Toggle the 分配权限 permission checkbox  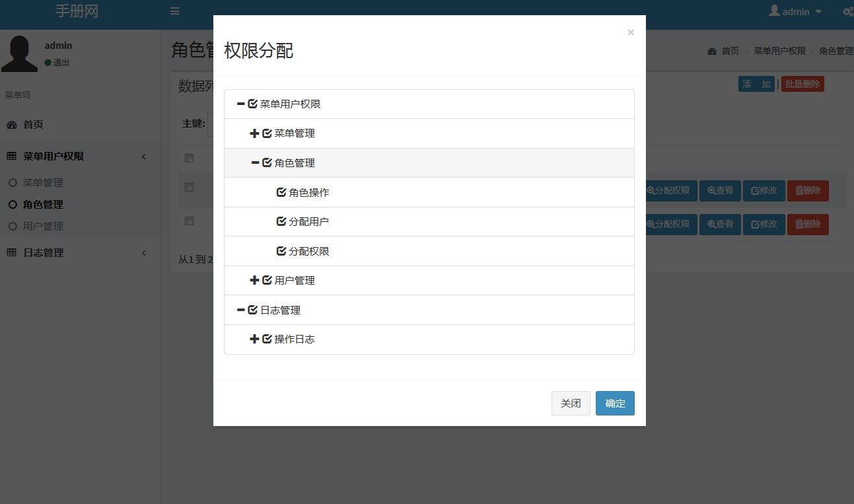(281, 252)
